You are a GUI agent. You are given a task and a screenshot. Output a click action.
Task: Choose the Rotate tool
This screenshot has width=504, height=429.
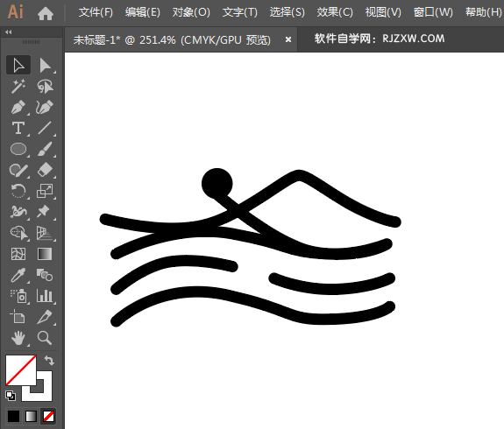[x=18, y=191]
